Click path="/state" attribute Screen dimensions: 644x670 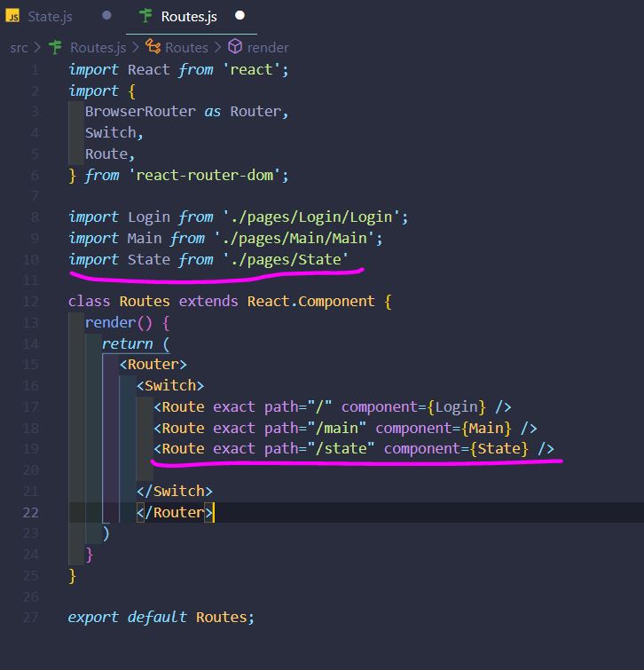(319, 449)
